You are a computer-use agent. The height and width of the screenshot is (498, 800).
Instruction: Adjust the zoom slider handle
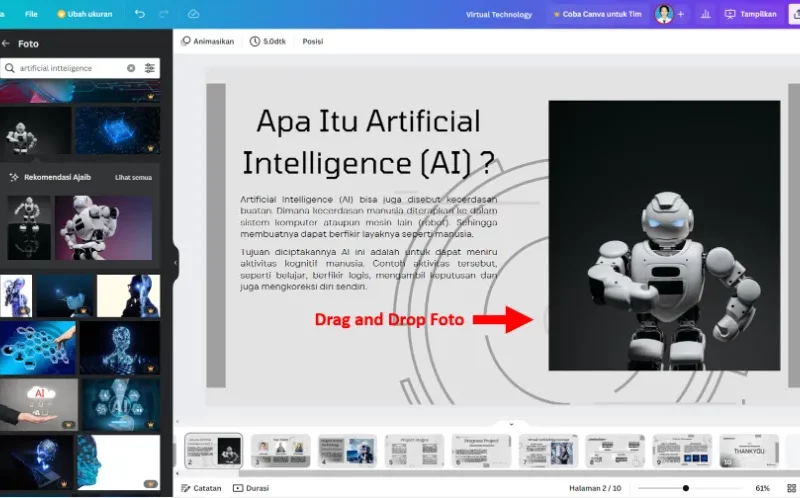686,488
